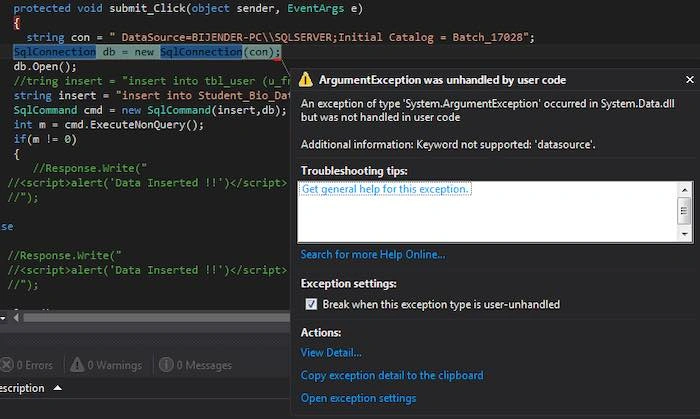Click editor horizontal scroll left arrow
Viewport: 700px width, 419px height.
coord(16,318)
